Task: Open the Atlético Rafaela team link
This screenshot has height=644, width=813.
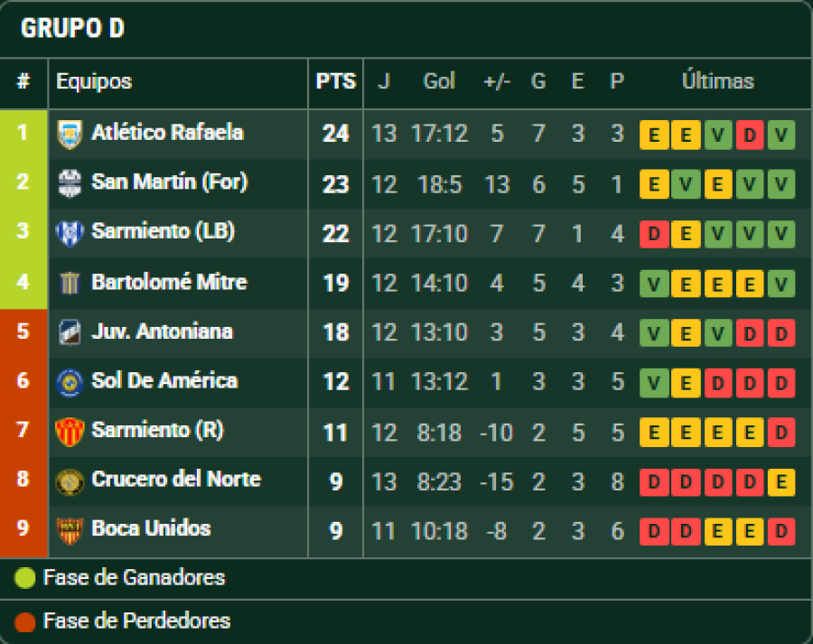Action: (167, 133)
